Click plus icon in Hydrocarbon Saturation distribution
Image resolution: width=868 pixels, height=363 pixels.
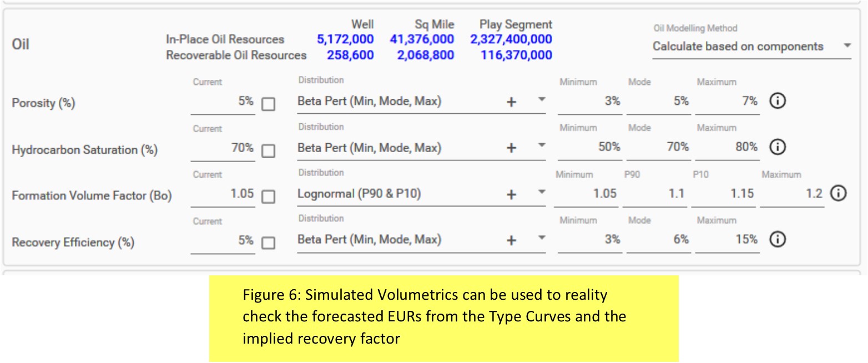tap(512, 148)
